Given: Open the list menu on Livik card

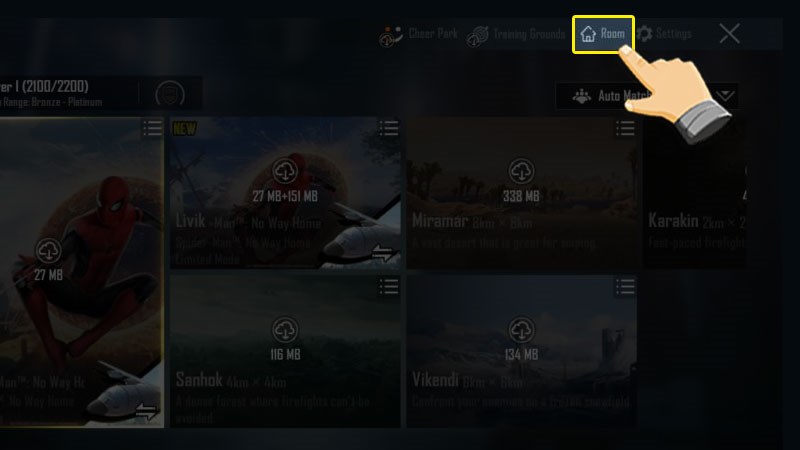Looking at the screenshot, I should pyautogui.click(x=389, y=128).
